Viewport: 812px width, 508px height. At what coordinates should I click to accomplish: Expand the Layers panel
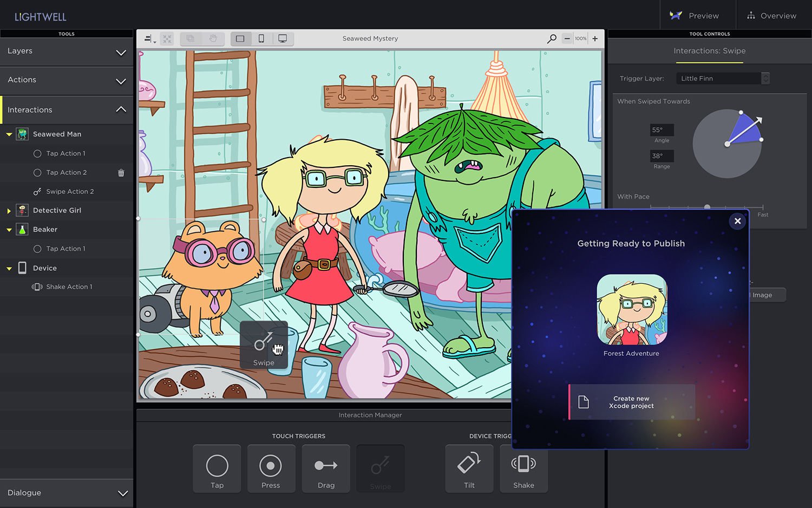point(67,51)
